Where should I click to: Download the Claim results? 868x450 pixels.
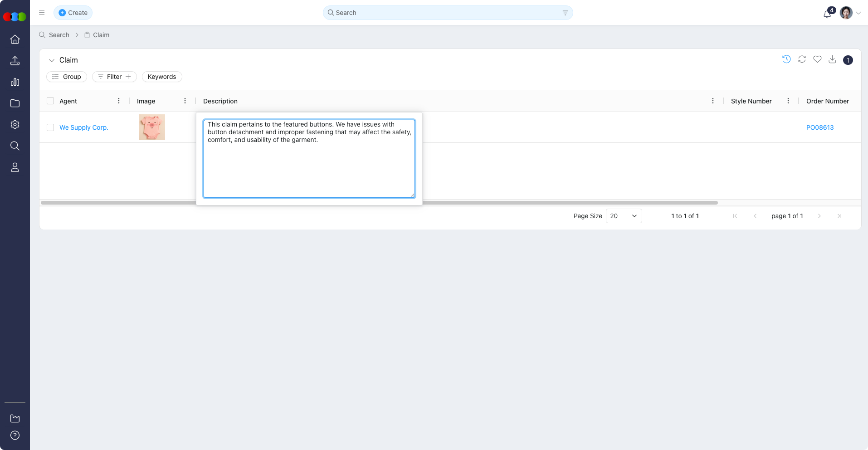[832, 59]
